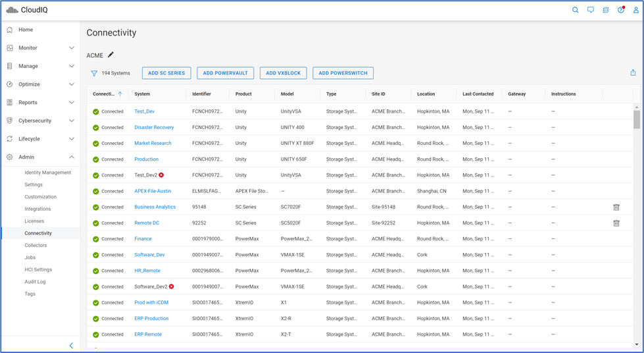Image resolution: width=644 pixels, height=353 pixels.
Task: Open the filter funnel icon for systems
Action: coord(94,73)
